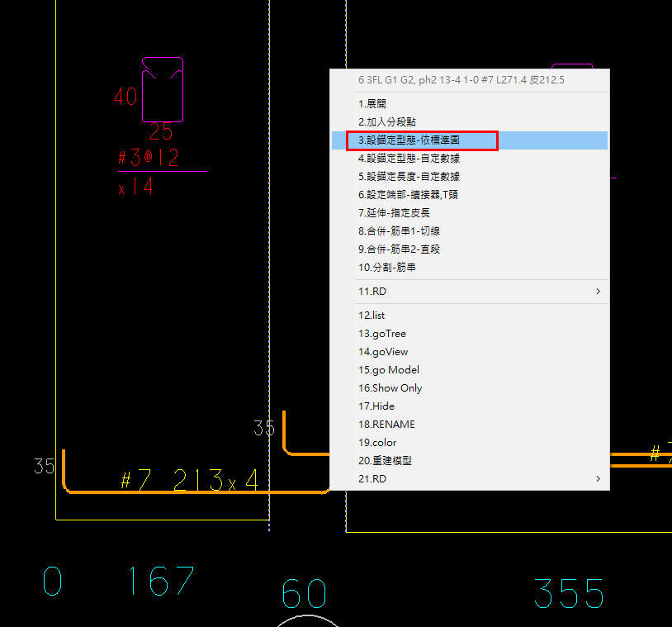672x627 pixels.
Task: Click the red 25 stirrup width label
Action: click(161, 131)
